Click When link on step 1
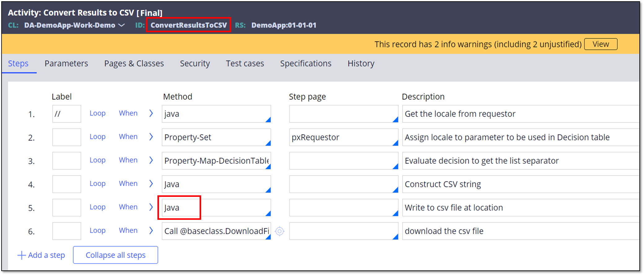This screenshot has width=644, height=275. point(128,113)
